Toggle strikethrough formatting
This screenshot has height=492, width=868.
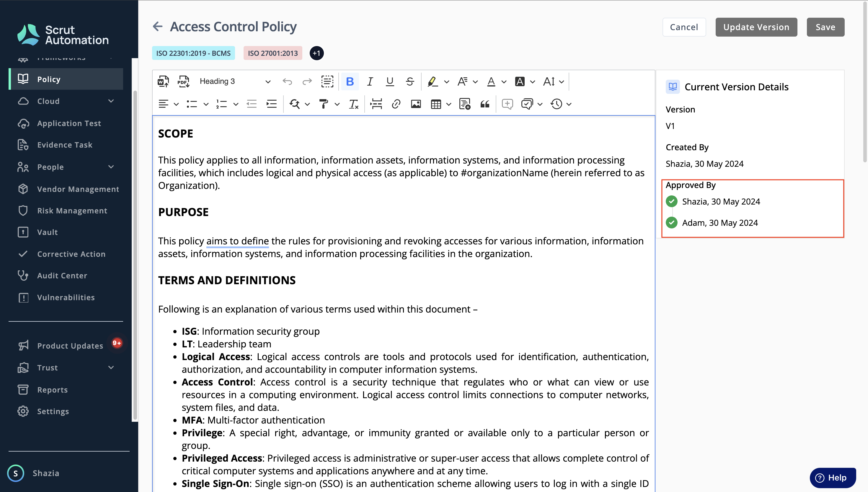(410, 81)
